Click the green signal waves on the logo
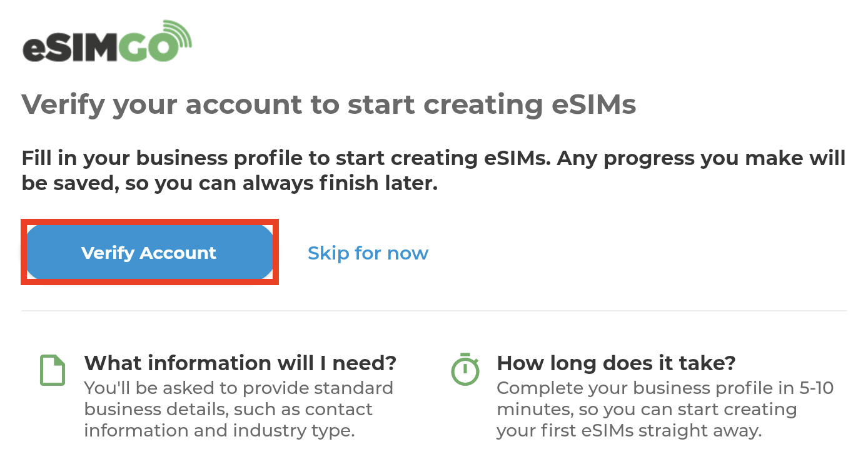Viewport: 868px width, 474px height. [x=176, y=35]
